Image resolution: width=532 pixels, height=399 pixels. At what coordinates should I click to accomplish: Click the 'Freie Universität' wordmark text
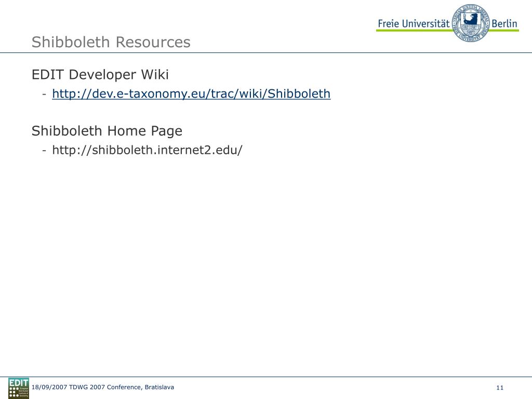pos(414,23)
